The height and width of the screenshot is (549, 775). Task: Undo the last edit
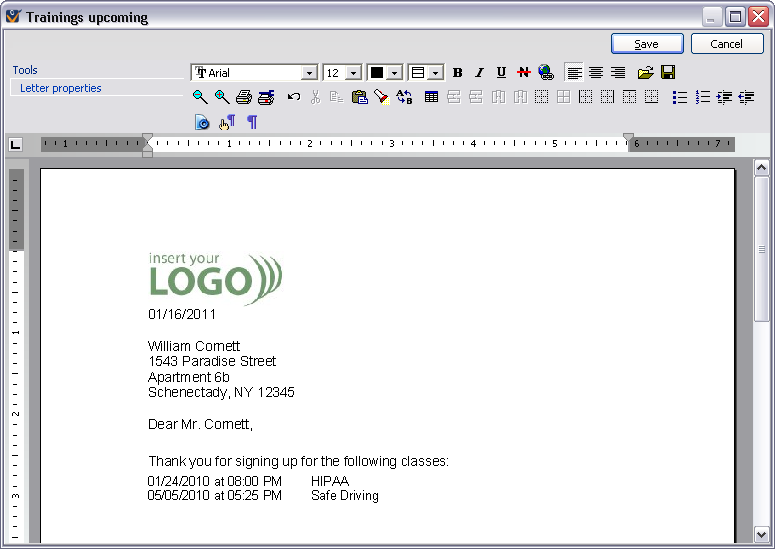point(294,97)
